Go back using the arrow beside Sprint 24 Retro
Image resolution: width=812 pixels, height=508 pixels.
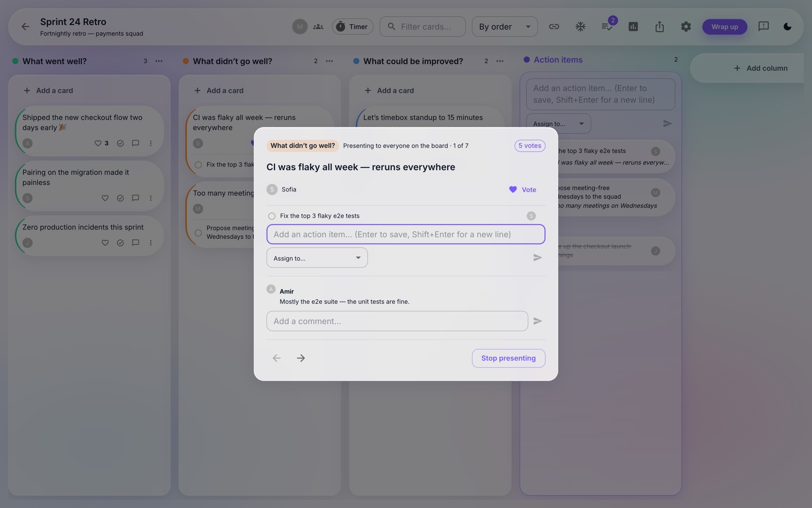click(25, 26)
